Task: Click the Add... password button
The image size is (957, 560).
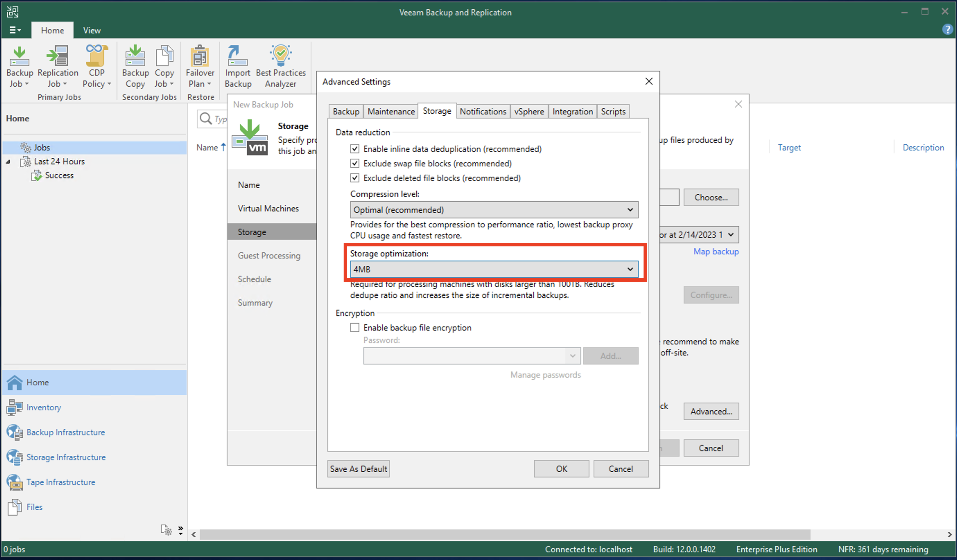Action: (611, 356)
